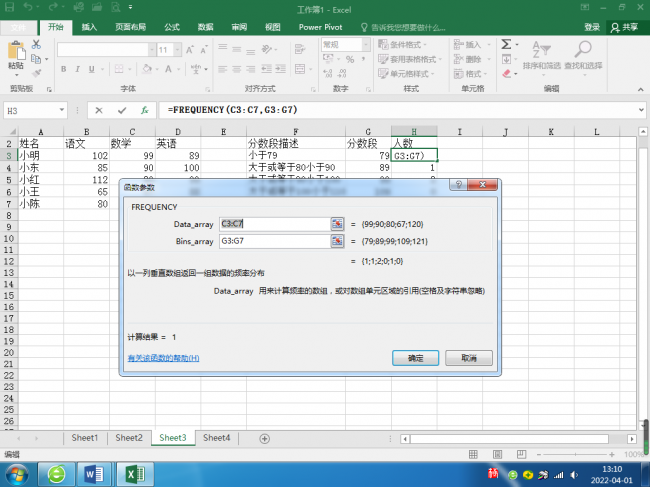650x487 pixels.
Task: Click the 确定 button in the dialog
Action: click(415, 358)
